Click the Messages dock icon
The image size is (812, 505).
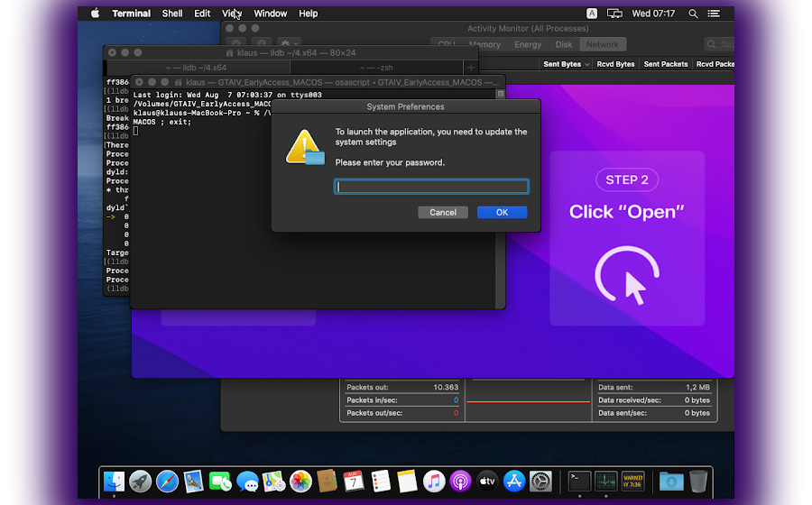(247, 482)
